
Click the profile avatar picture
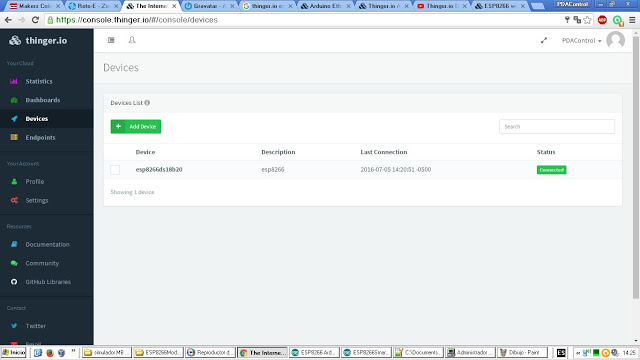tap(616, 40)
